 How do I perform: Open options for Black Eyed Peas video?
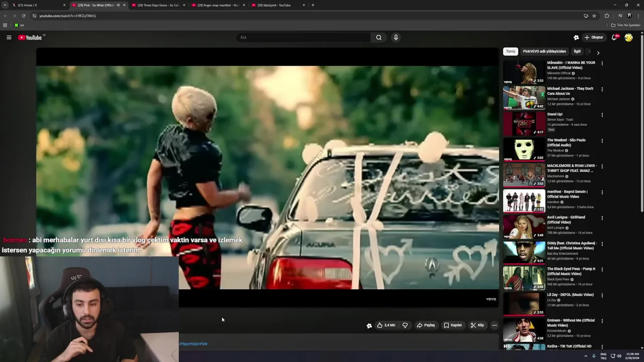coord(602,269)
